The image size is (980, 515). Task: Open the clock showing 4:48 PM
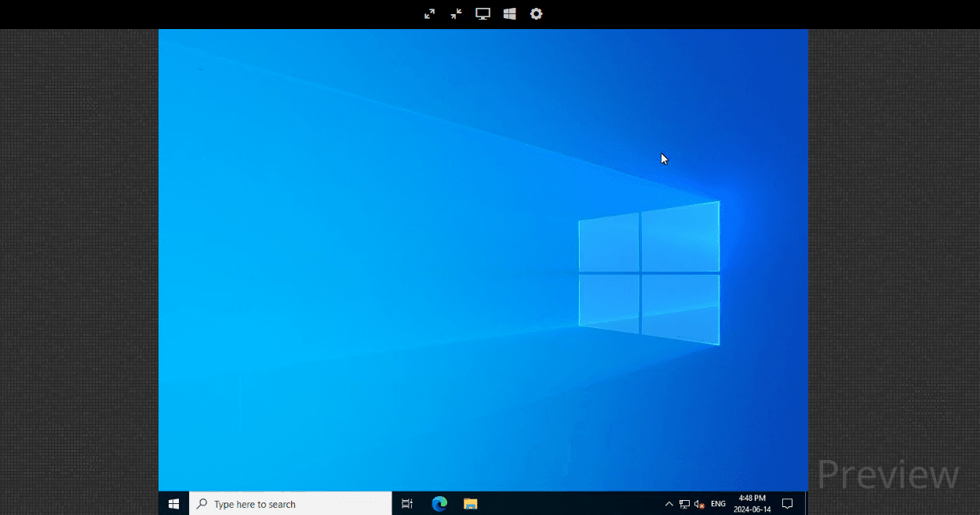(752, 504)
